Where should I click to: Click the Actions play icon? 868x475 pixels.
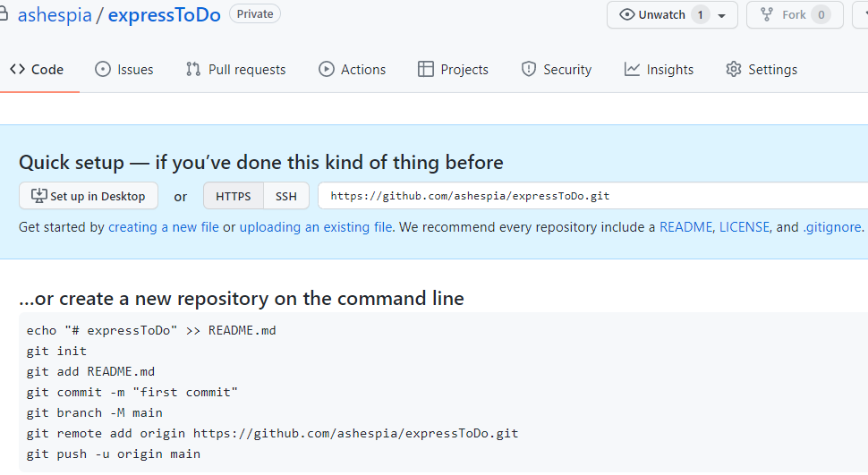(326, 69)
